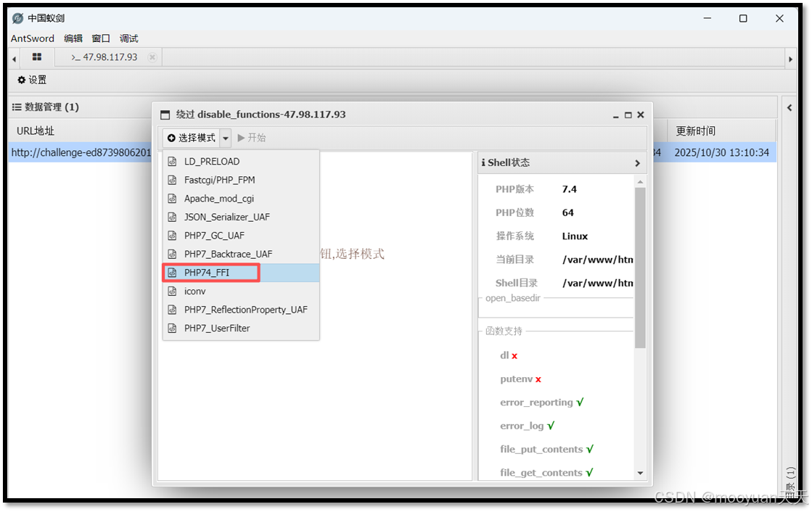Select LD_PRELOAD mode

[x=241, y=162]
